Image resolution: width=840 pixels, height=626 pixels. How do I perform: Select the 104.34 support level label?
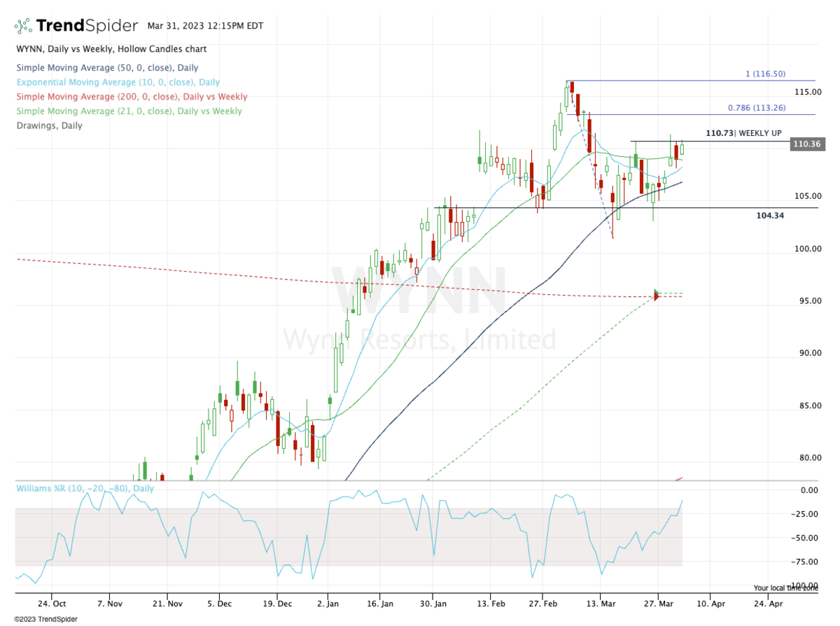pos(771,214)
